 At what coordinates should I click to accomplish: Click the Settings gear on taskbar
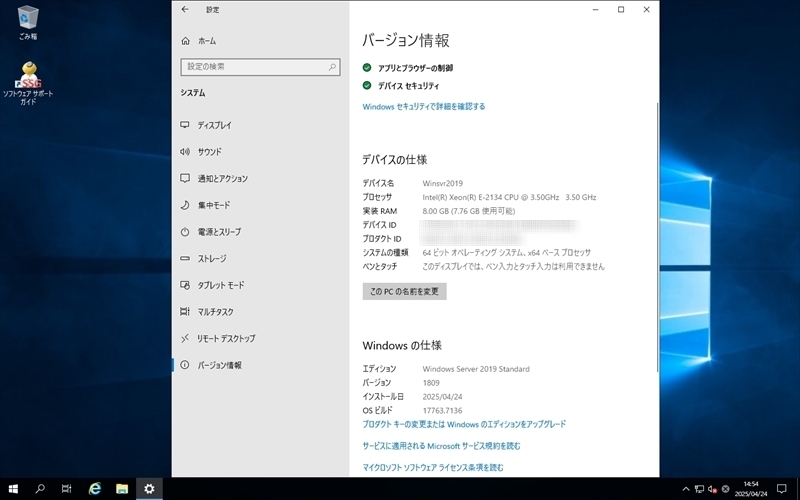(149, 489)
